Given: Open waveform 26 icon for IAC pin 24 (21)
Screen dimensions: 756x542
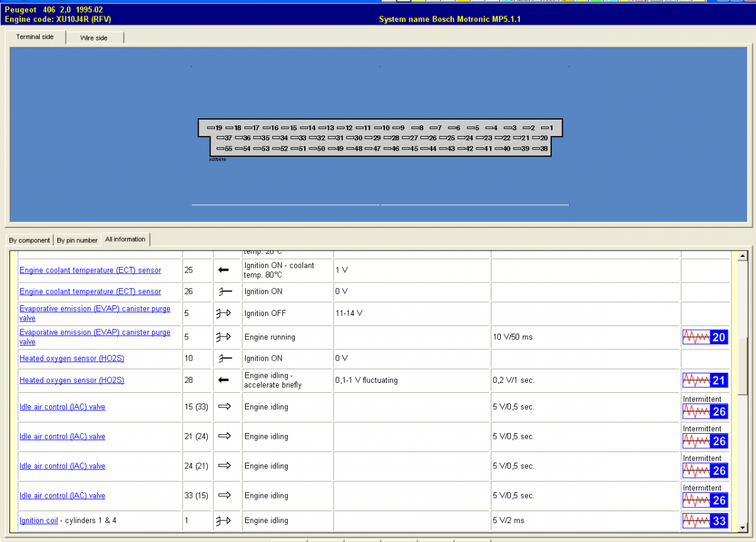Looking at the screenshot, I should [x=705, y=470].
